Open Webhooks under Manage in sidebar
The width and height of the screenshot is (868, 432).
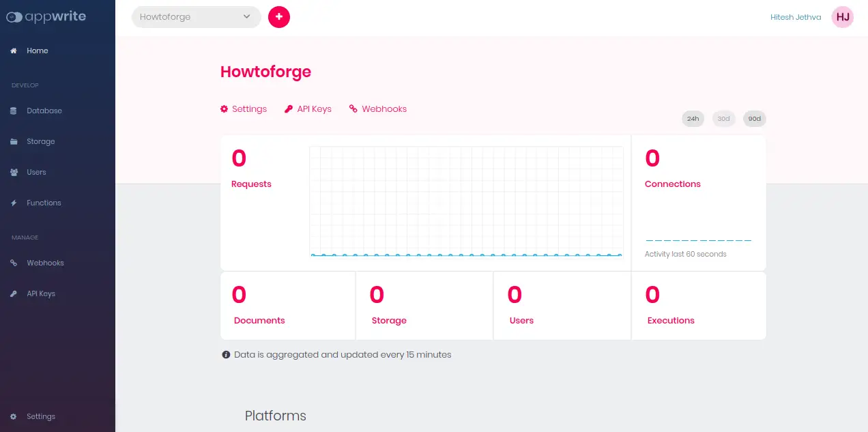tap(45, 263)
